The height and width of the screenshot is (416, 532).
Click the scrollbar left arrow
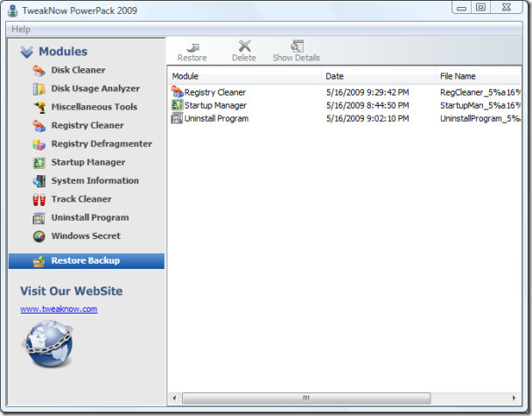click(174, 398)
